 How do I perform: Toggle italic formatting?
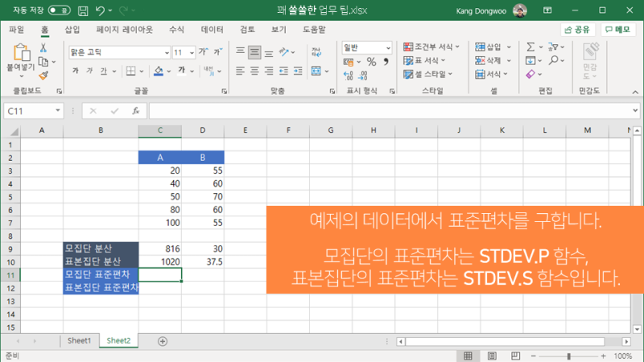[89, 71]
